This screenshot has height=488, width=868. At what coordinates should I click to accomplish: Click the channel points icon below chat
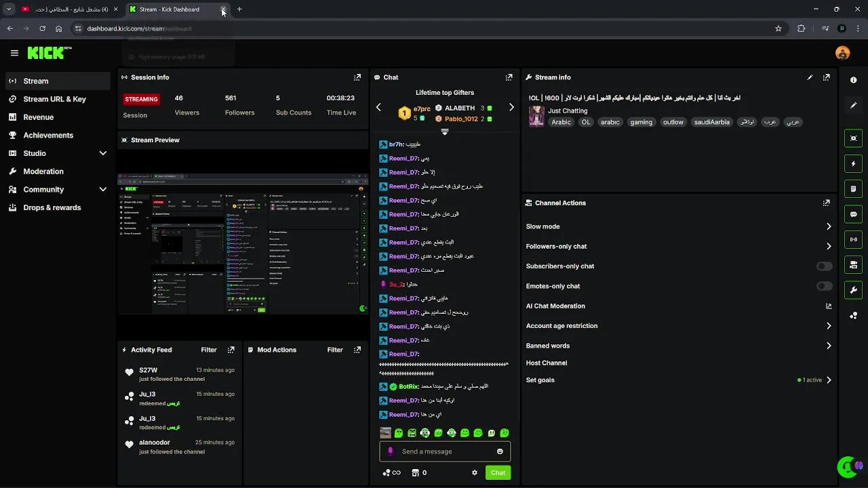[x=387, y=472]
